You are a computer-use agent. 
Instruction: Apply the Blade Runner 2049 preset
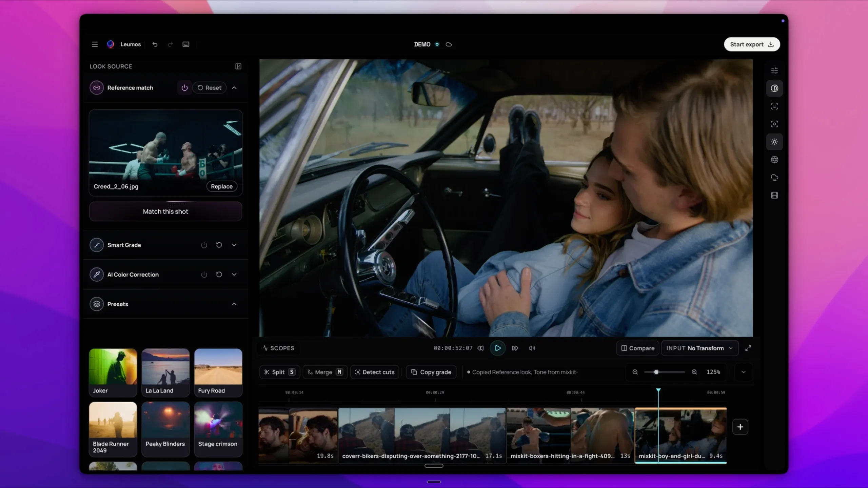[x=113, y=429]
